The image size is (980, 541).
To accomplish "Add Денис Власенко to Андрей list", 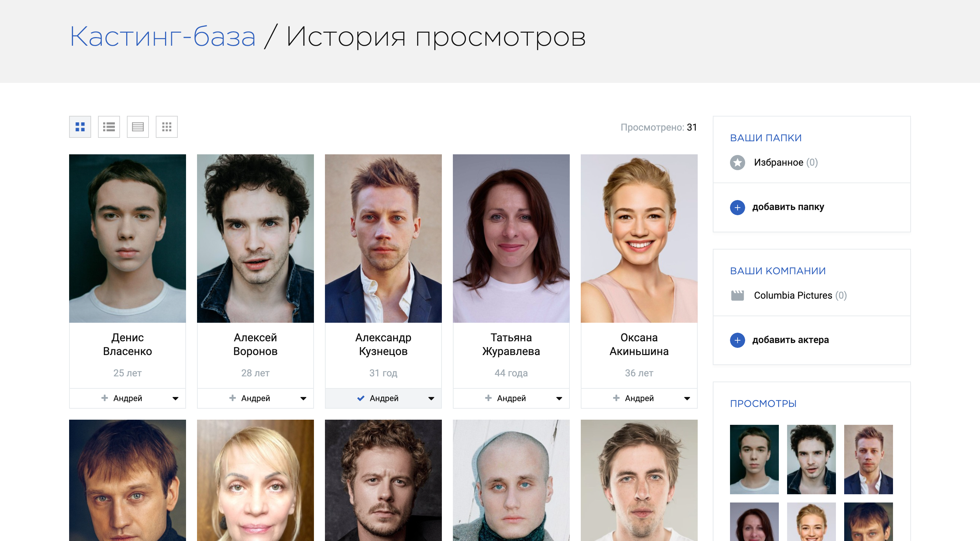I will click(122, 398).
